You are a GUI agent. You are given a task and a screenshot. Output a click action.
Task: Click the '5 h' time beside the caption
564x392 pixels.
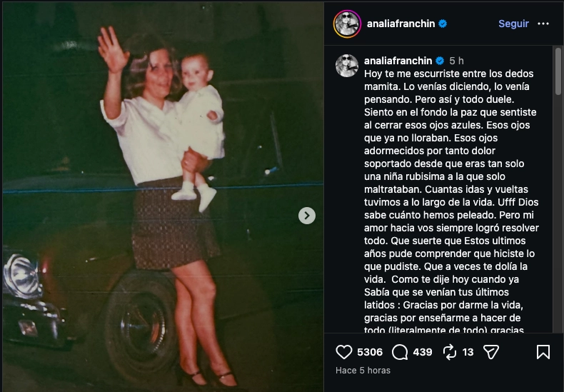pos(456,61)
